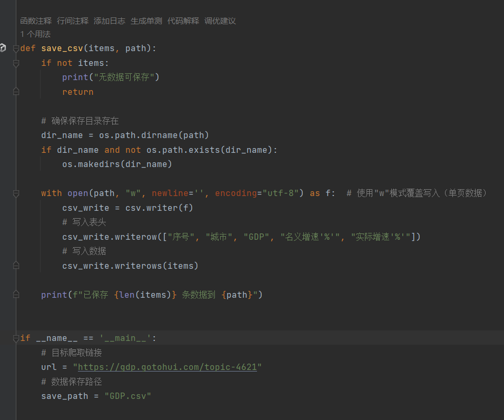Click the 生成单测 code lens link
504x420 pixels.
click(x=146, y=21)
